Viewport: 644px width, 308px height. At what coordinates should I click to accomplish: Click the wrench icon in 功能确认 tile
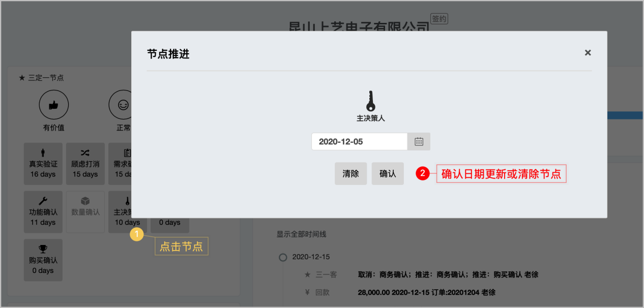point(43,201)
